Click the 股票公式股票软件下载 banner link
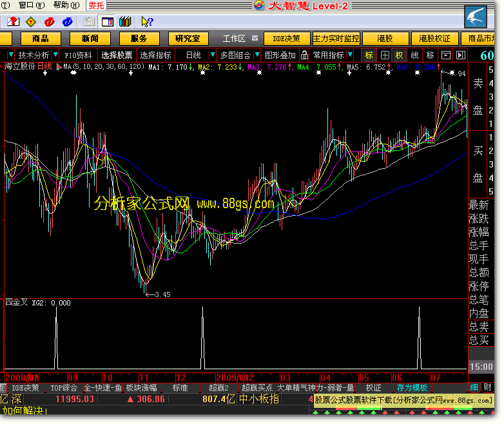Screen dimensions: 504x424 tap(403, 400)
